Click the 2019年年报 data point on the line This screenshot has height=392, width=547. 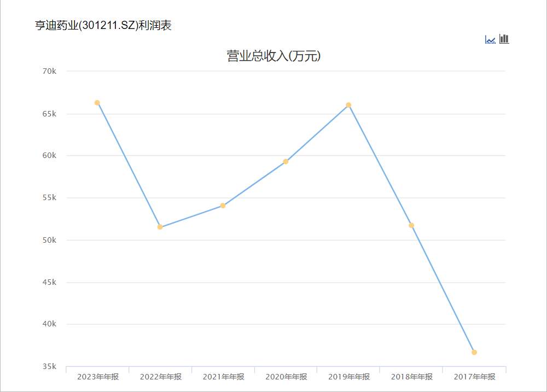[x=348, y=105]
